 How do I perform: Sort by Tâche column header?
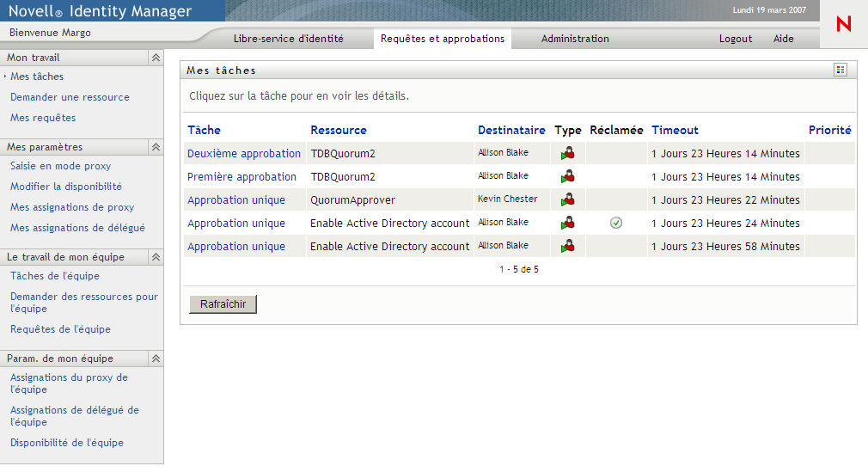(204, 130)
